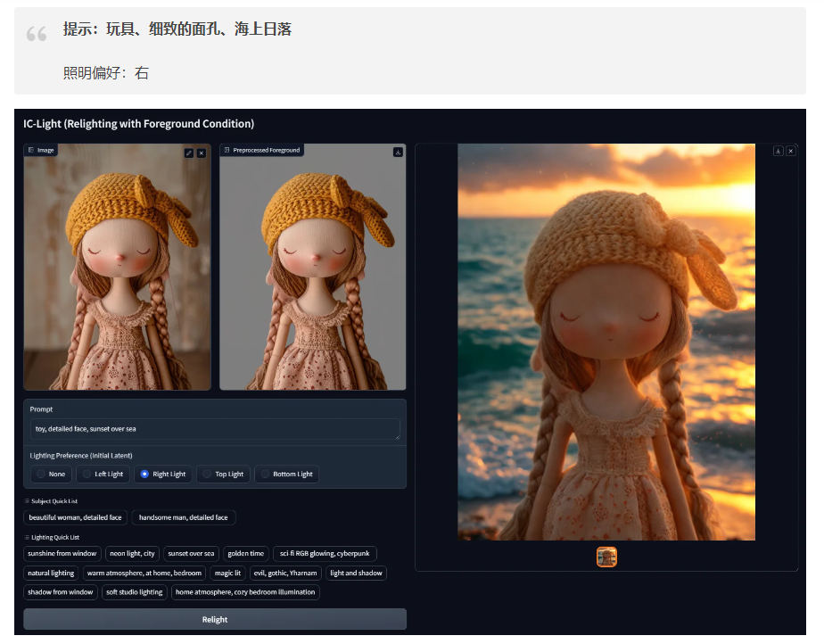Screen dimensions: 824x644
Task: Pick the 'soft studio lighting' preset
Action: (134, 592)
